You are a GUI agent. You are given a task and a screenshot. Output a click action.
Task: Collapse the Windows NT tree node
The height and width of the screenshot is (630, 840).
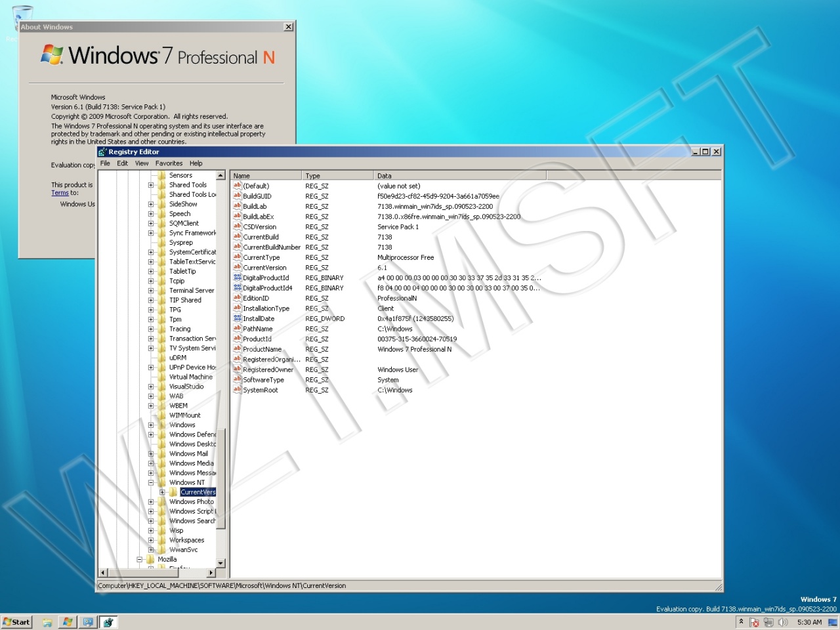coord(151,482)
